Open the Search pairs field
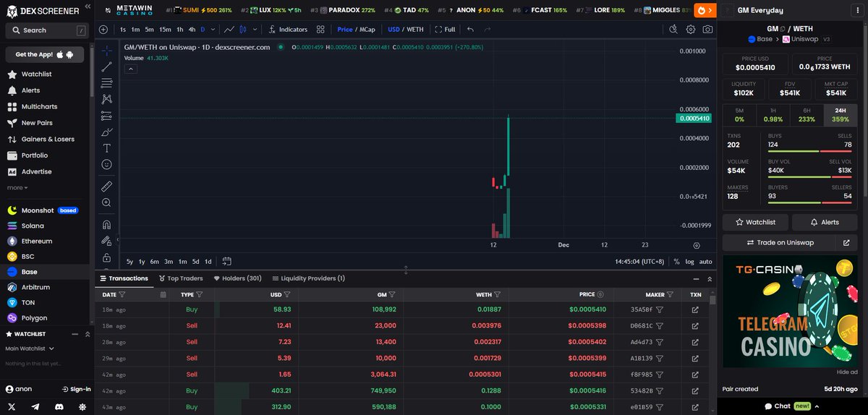Screen dimensions: 868x415 coord(46,30)
